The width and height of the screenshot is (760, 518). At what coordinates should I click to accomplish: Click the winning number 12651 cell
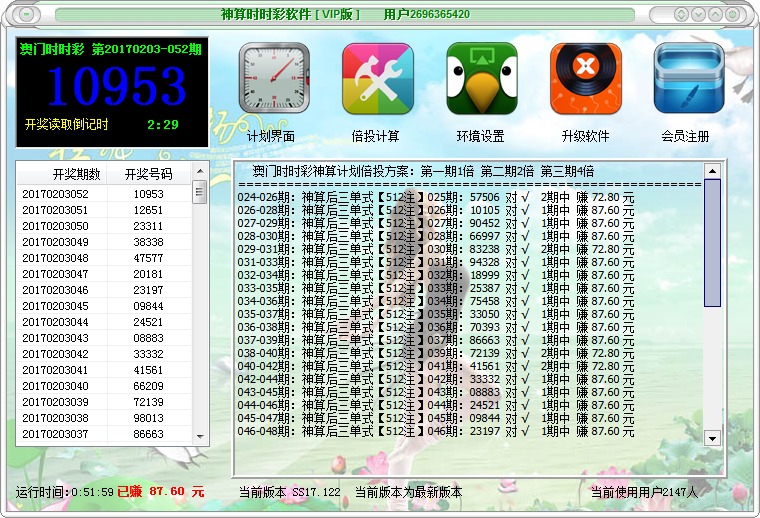pos(148,210)
